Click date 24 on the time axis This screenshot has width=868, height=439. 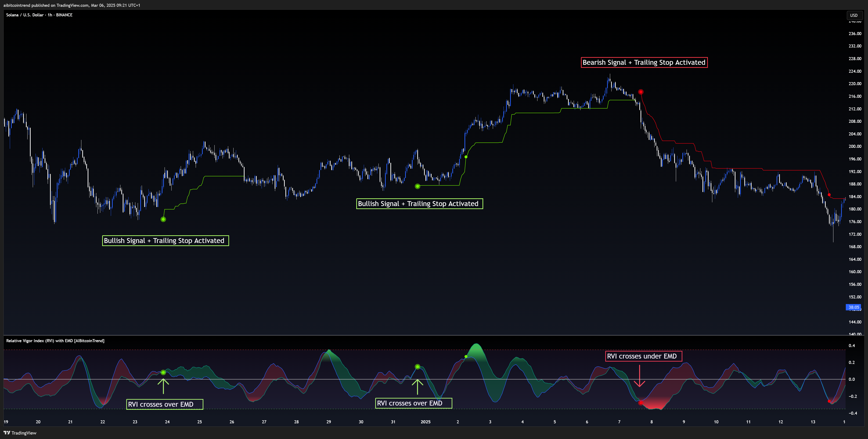167,422
